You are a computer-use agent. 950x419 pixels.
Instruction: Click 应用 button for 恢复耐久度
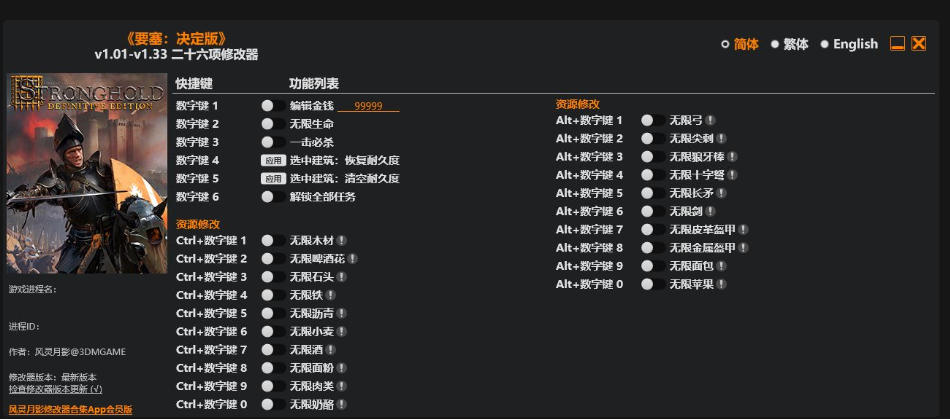coord(273,160)
